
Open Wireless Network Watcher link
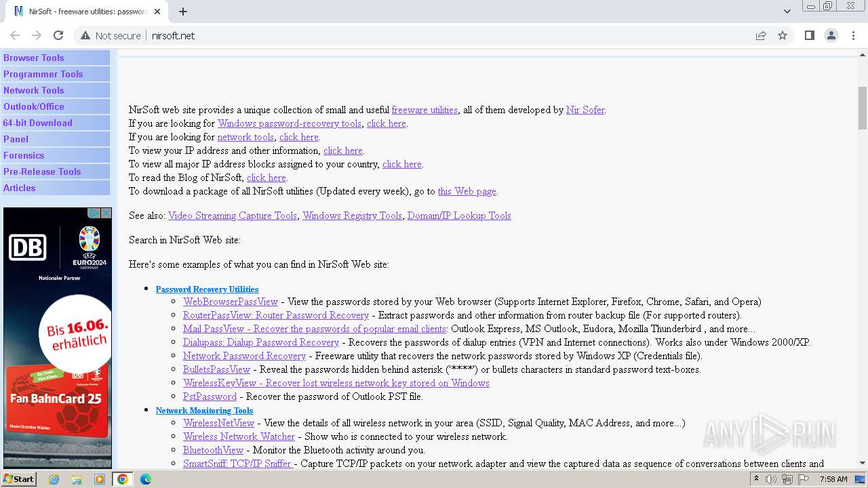[x=239, y=436]
